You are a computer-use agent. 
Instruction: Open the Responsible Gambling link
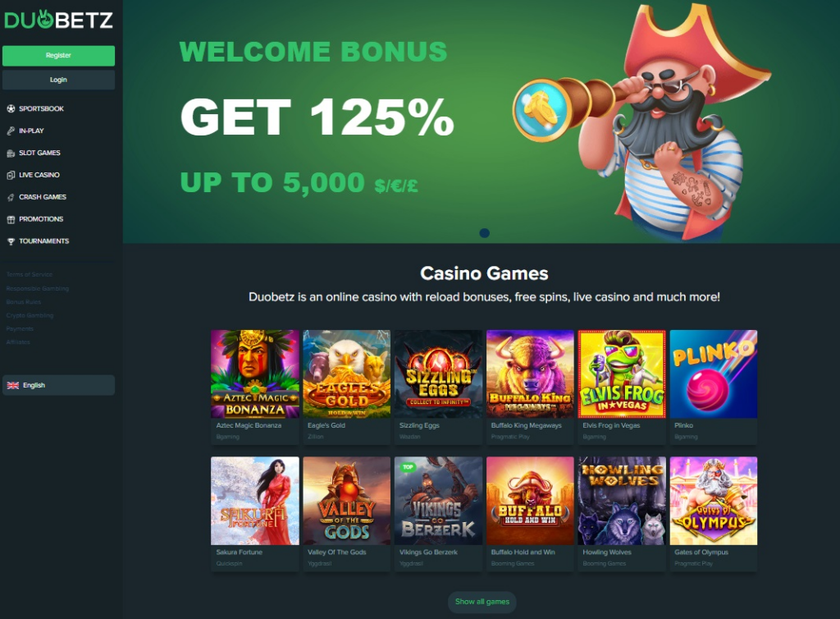click(38, 288)
